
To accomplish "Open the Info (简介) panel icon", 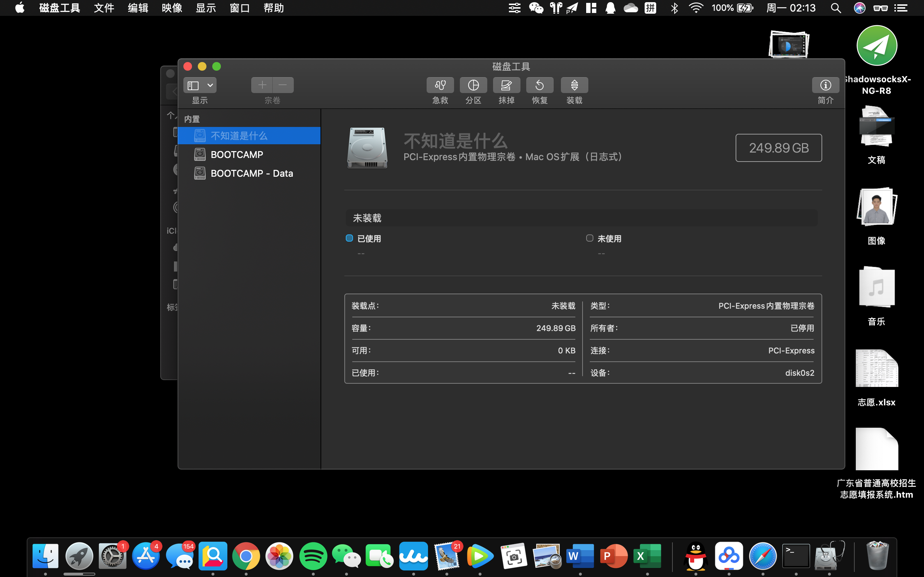I will pos(825,85).
